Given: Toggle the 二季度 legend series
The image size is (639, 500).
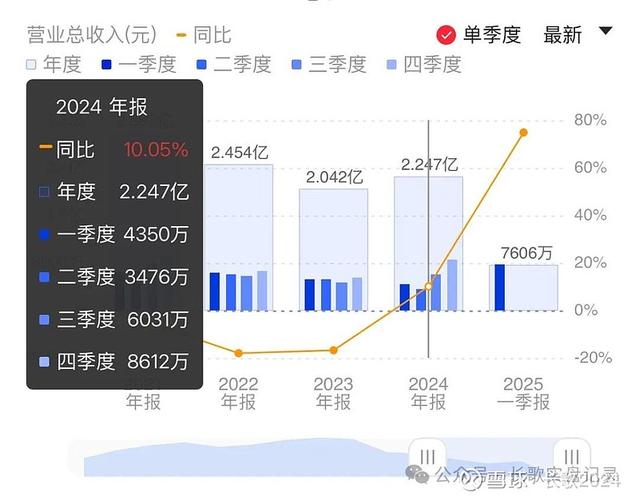Looking at the screenshot, I should pyautogui.click(x=234, y=64).
